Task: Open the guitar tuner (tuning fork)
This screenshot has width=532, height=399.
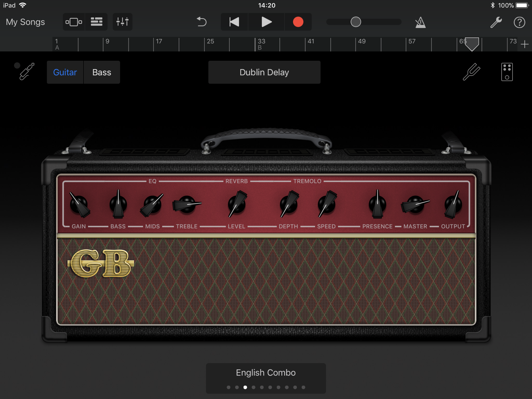Action: (471, 72)
